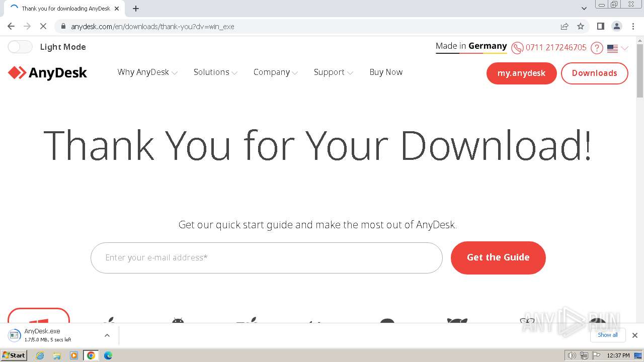Call the 0711 217246705 phone link
The width and height of the screenshot is (644, 362).
[556, 47]
